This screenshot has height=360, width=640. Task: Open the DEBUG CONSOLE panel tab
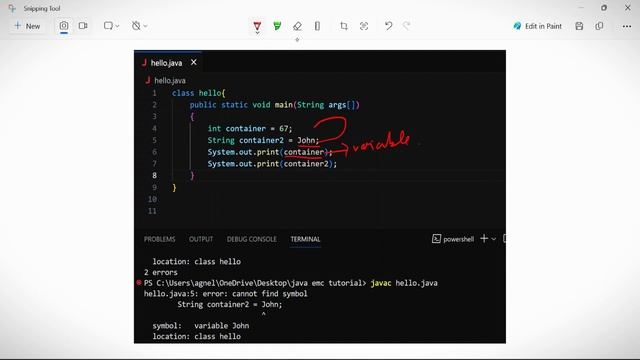tap(252, 239)
